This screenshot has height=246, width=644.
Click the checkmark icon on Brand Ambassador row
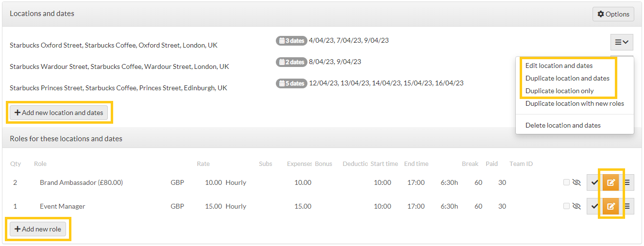pos(594,182)
